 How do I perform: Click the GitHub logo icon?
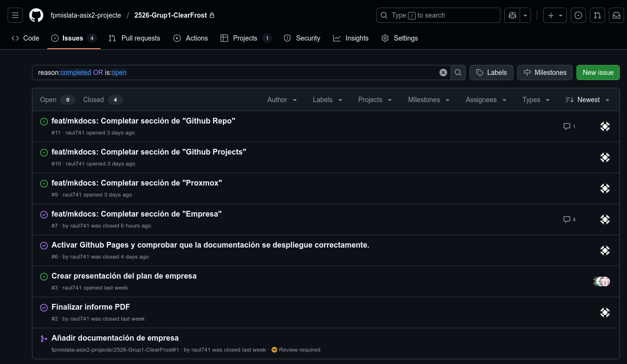pos(36,15)
